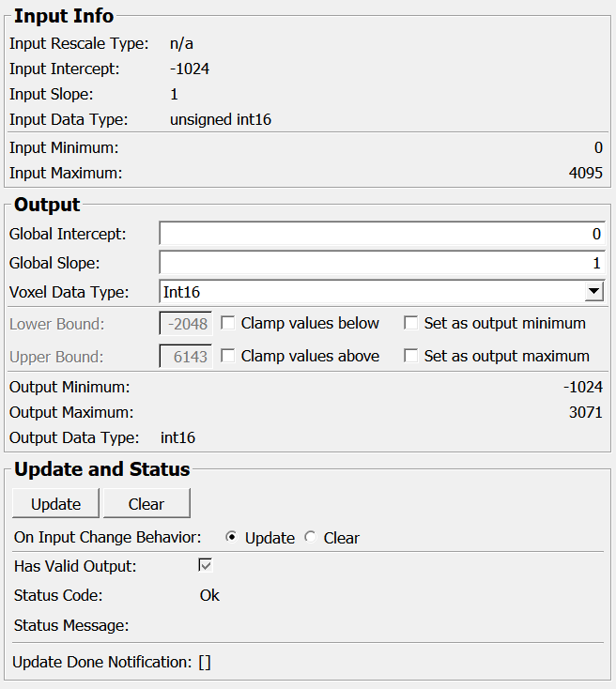Check Set as output minimum
The height and width of the screenshot is (689, 616).
point(410,324)
